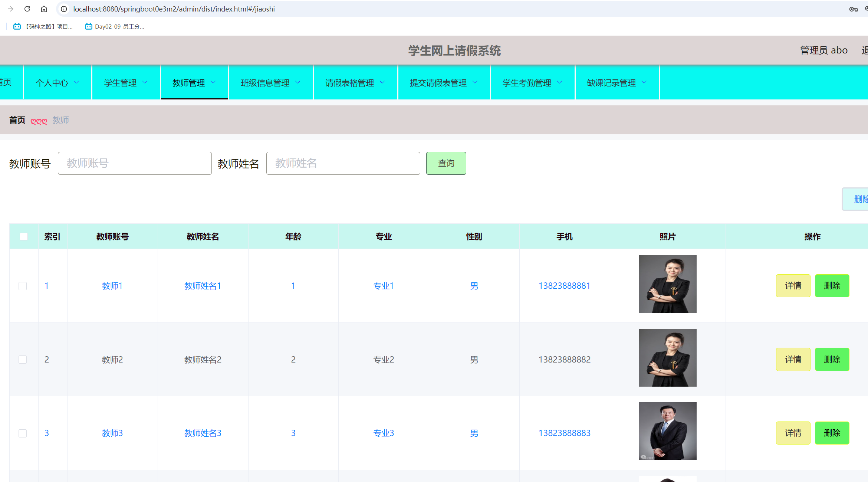Screen dimensions: 868x482
Task: Expand the 请假表格管理 dropdown
Action: [355, 82]
